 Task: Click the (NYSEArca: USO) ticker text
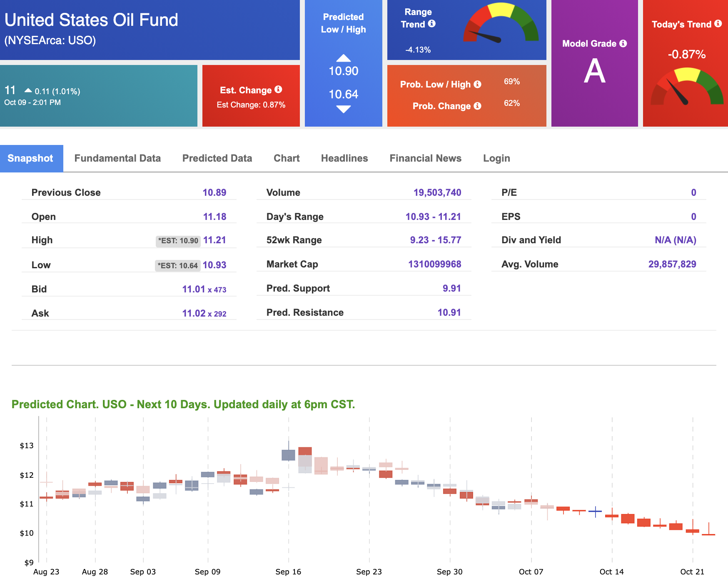(50, 40)
